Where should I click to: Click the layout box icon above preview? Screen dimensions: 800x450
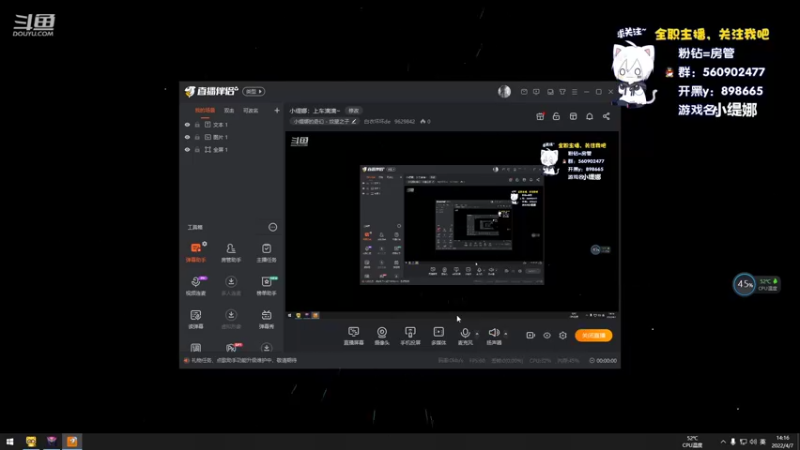pyautogui.click(x=573, y=116)
